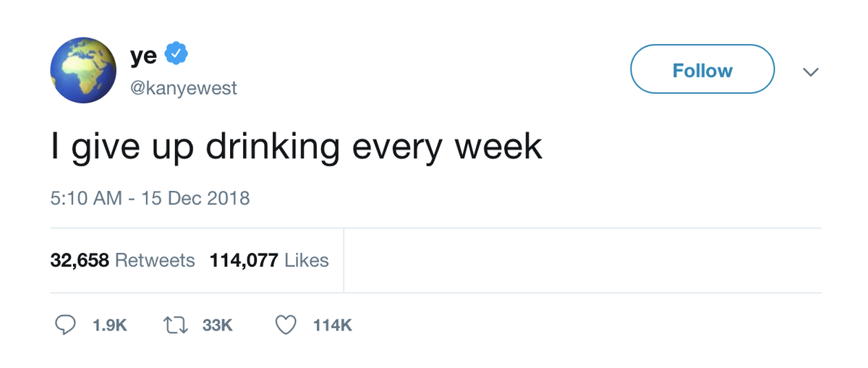The width and height of the screenshot is (868, 368).
Task: Click the retweet arrows icon
Action: pos(176,325)
